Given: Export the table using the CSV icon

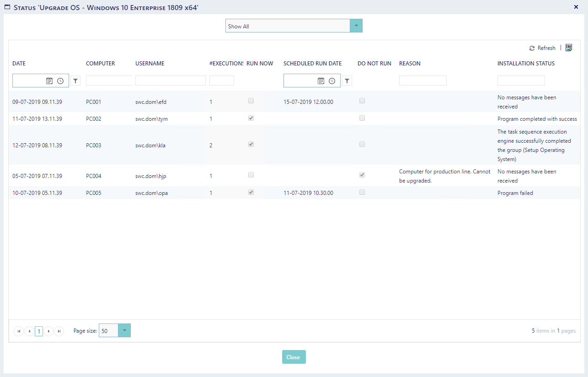Looking at the screenshot, I should point(569,48).
